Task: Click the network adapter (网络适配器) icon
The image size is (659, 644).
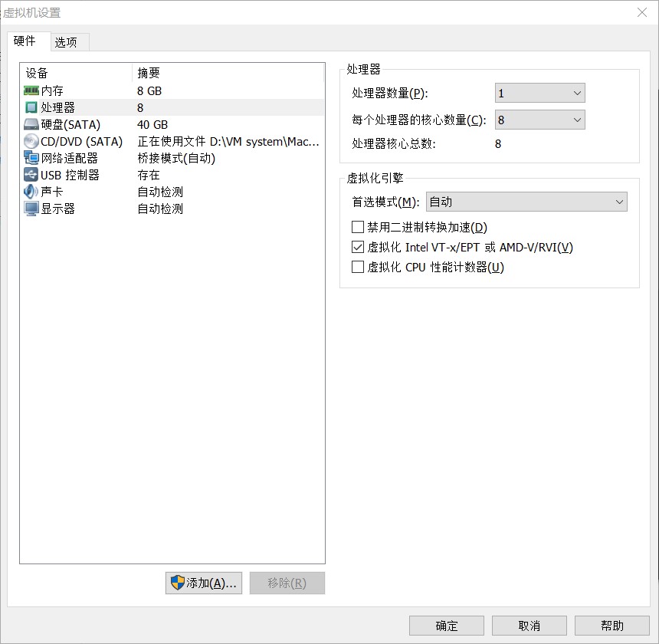Action: click(31, 158)
